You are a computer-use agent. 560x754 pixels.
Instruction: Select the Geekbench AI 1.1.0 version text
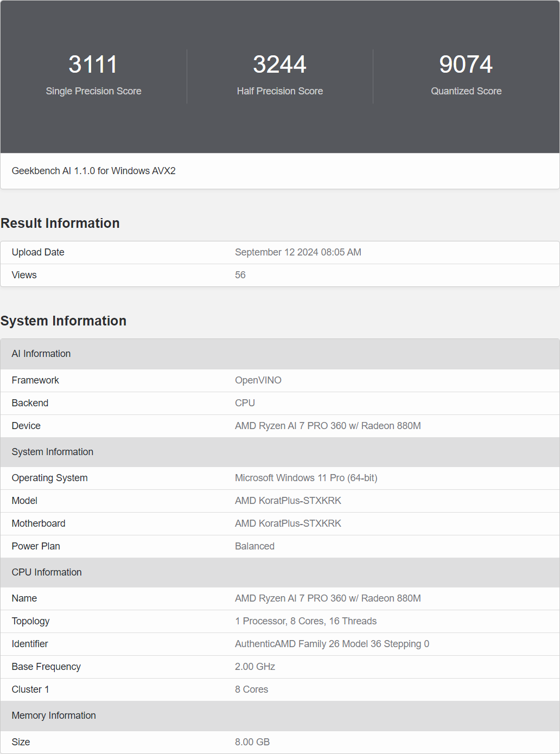point(94,171)
